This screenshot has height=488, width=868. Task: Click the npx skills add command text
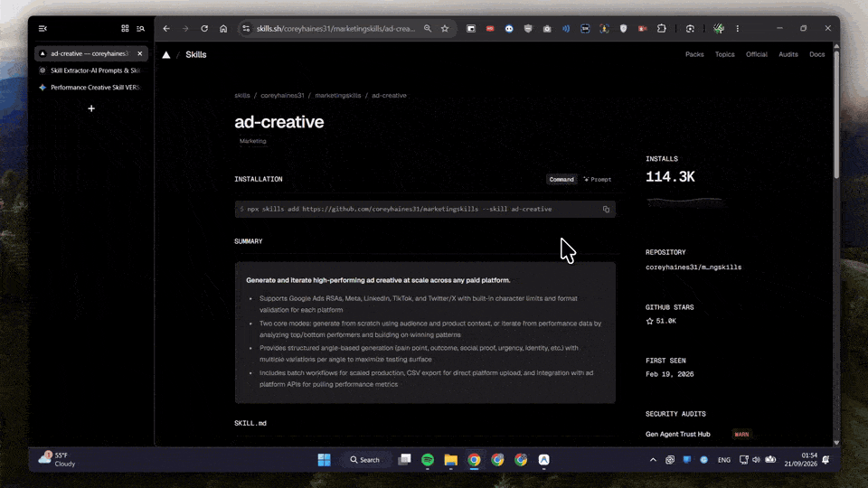coord(399,209)
